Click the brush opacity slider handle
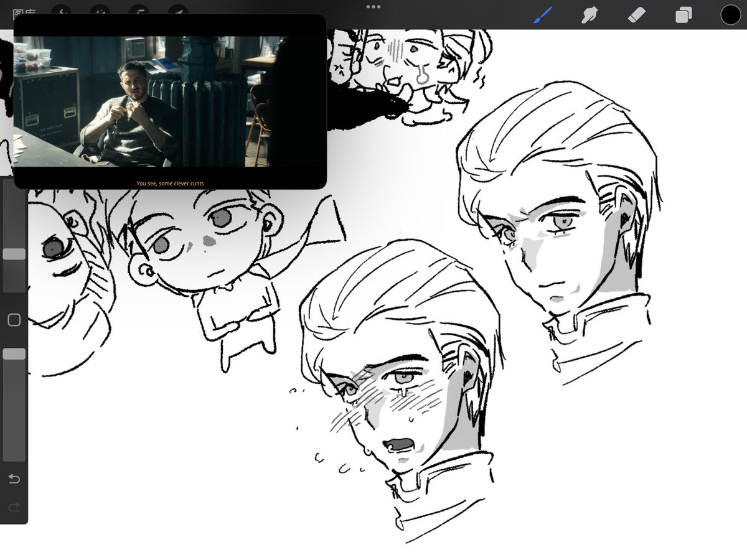The height and width of the screenshot is (560, 747). click(x=14, y=353)
